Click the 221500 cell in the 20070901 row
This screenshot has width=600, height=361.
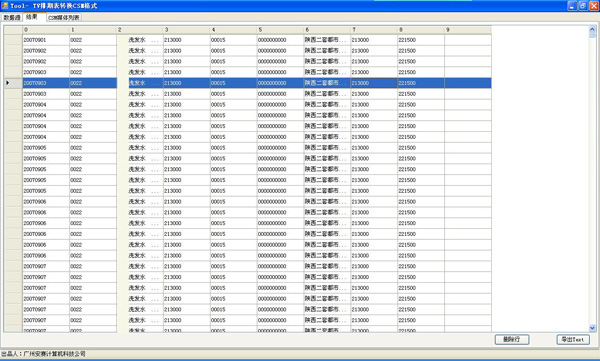(x=421, y=40)
